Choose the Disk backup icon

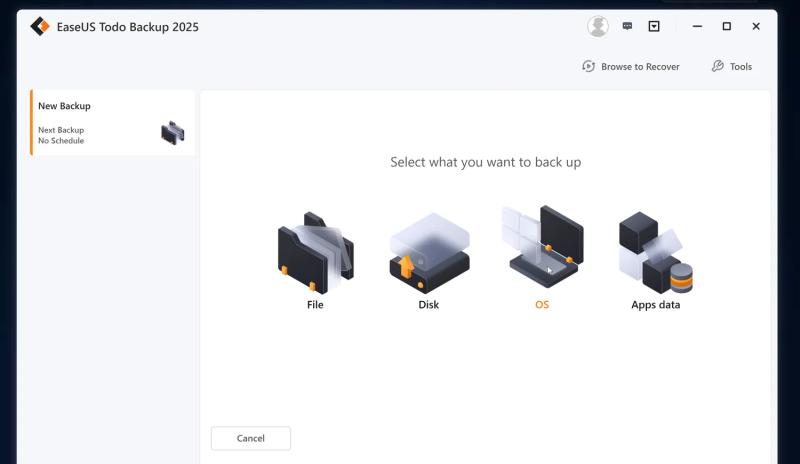429,253
